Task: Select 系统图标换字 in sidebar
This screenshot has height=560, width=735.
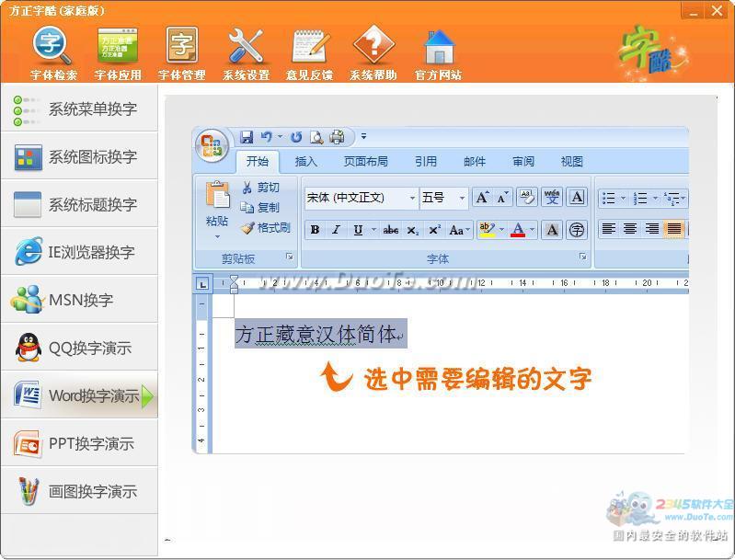Action: coord(79,156)
